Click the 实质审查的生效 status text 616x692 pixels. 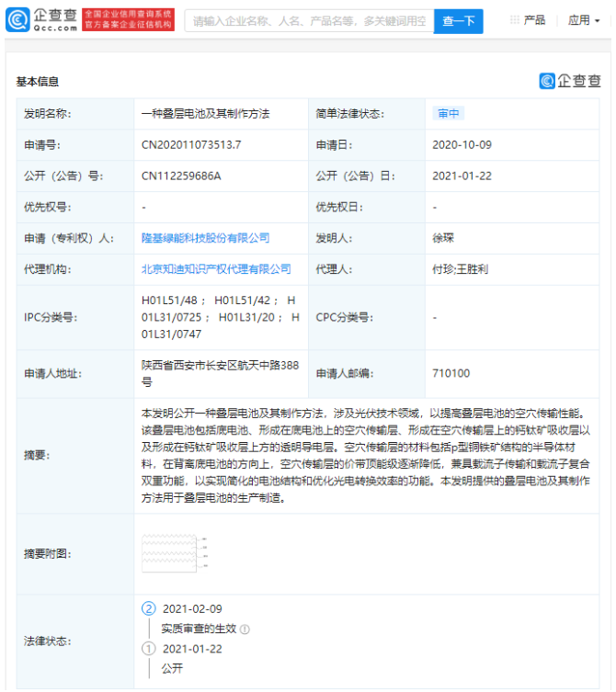tap(199, 629)
